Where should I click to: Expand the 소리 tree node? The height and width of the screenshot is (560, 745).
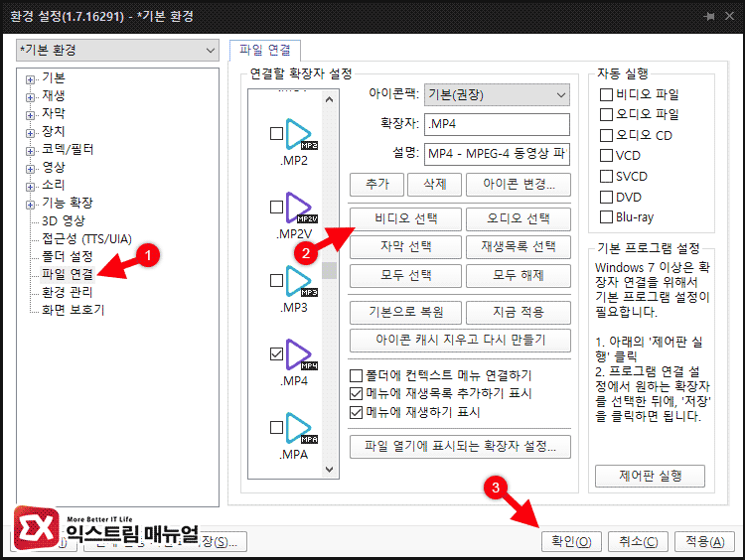[30, 187]
